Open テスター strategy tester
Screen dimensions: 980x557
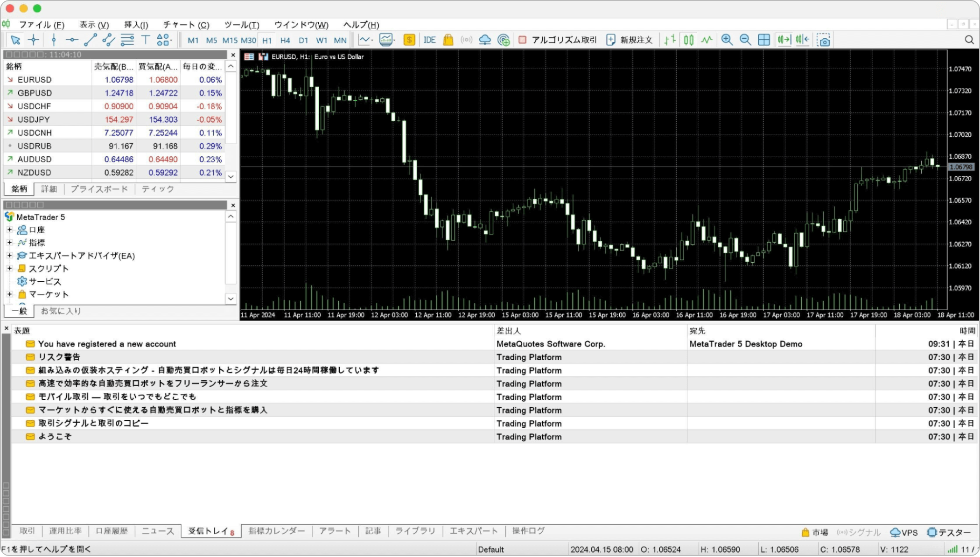click(x=949, y=533)
